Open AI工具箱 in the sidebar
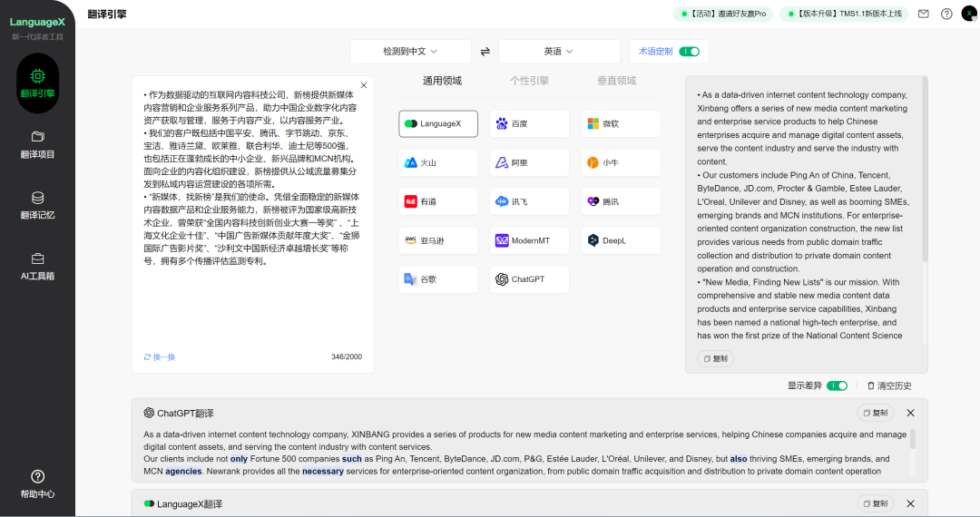 coord(37,266)
